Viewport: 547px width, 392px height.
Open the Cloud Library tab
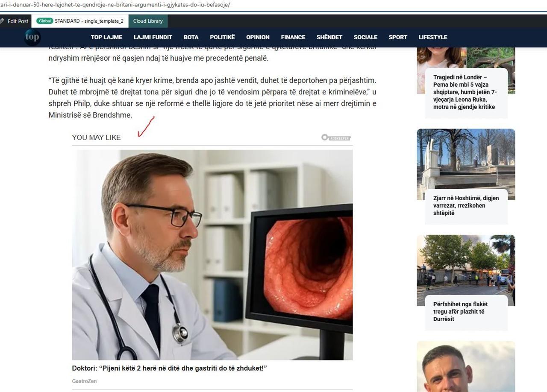pyautogui.click(x=148, y=21)
